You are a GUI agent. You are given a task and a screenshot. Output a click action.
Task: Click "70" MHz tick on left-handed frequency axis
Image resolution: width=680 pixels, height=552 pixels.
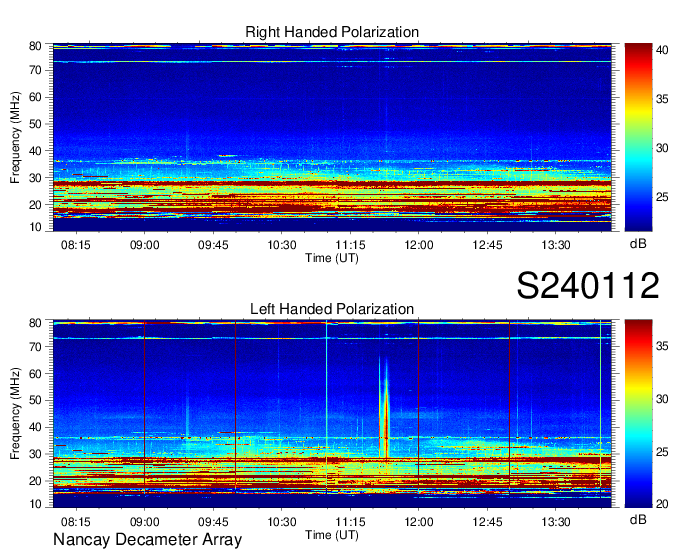[x=35, y=346]
